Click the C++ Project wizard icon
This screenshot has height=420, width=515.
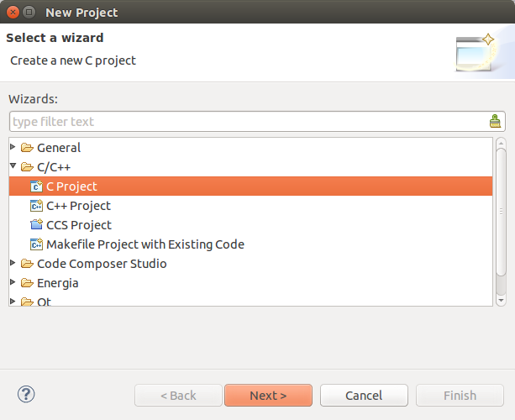(36, 206)
